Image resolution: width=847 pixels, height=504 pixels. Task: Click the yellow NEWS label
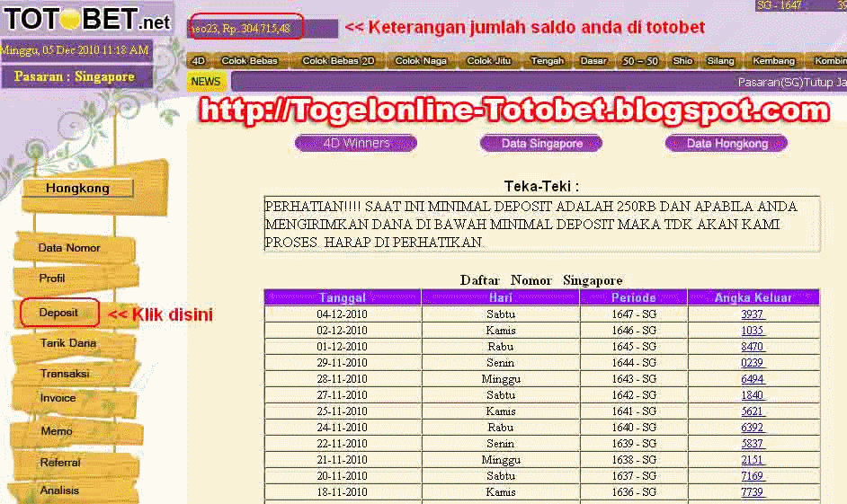(x=206, y=82)
